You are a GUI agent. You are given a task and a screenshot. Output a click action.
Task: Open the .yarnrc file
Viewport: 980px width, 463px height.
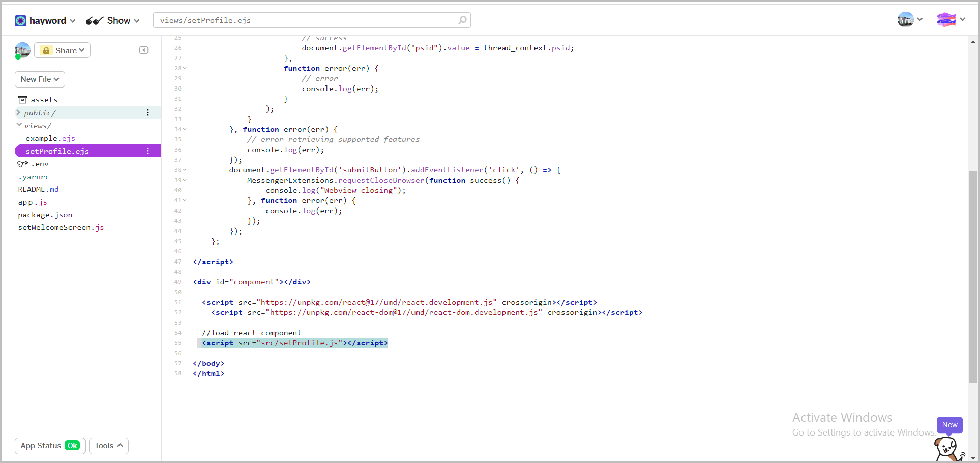click(34, 177)
